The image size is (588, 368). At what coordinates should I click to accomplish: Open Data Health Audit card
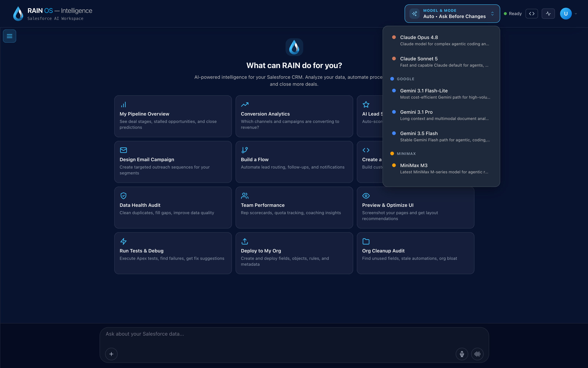(x=173, y=208)
